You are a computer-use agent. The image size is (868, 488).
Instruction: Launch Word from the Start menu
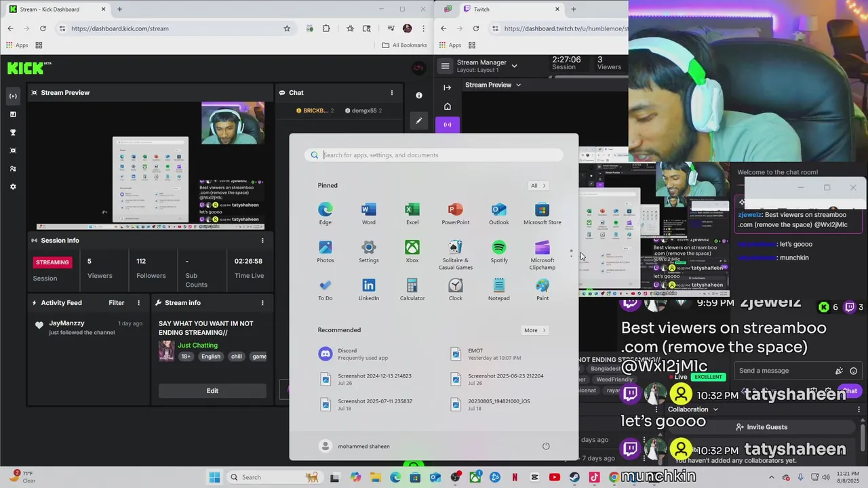(x=368, y=213)
